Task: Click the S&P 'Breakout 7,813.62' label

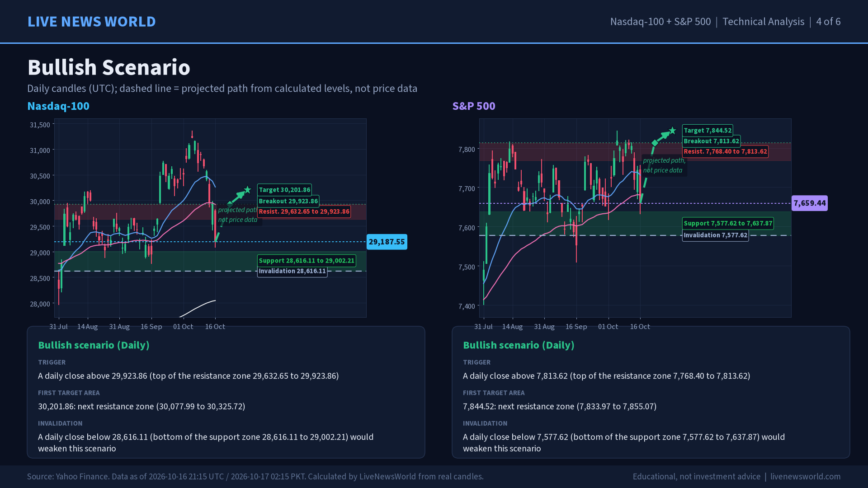Action: click(711, 141)
